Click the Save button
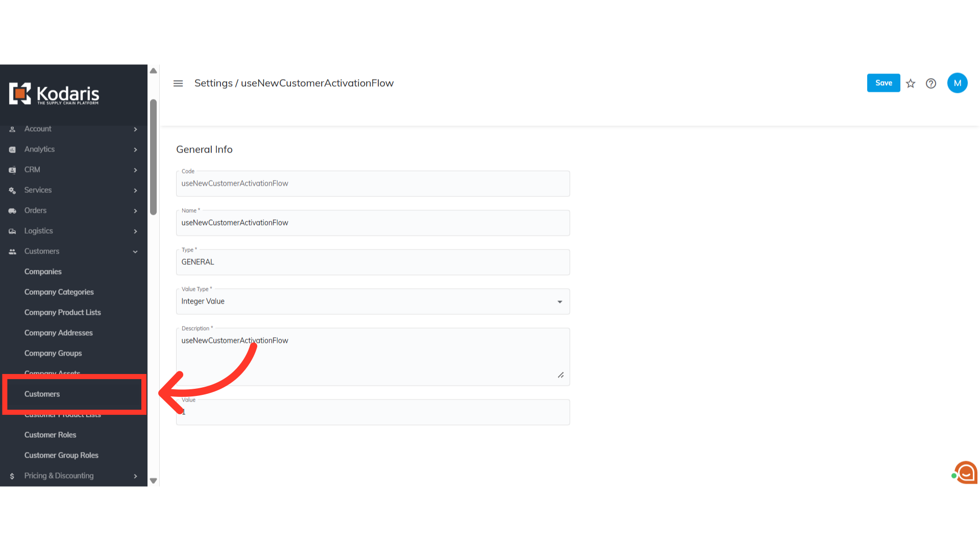This screenshot has height=551, width=980. 884,83
